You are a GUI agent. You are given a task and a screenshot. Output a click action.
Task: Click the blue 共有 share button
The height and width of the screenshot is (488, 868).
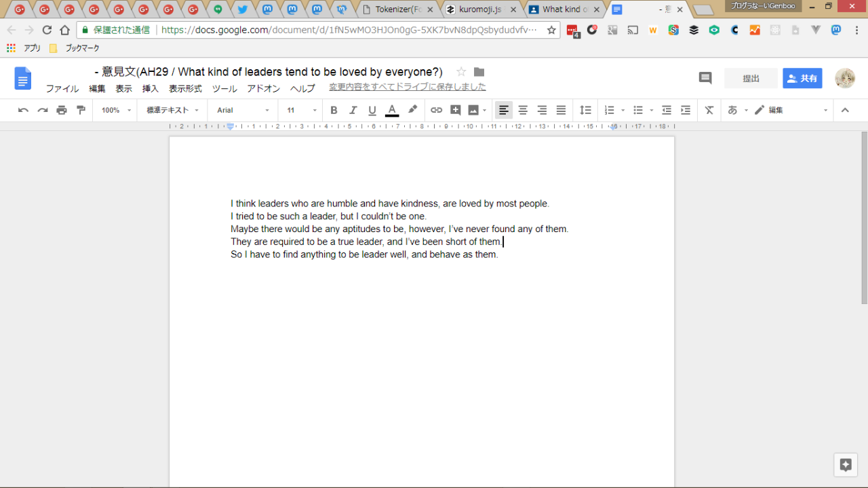point(802,78)
